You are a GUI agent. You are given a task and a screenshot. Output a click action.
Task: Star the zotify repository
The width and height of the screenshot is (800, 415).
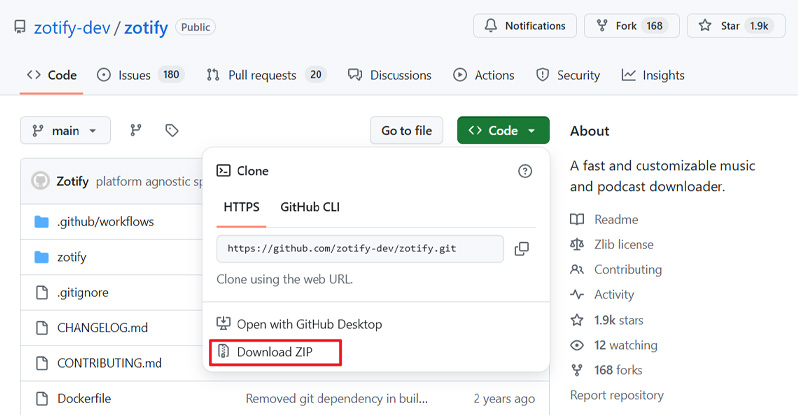736,26
